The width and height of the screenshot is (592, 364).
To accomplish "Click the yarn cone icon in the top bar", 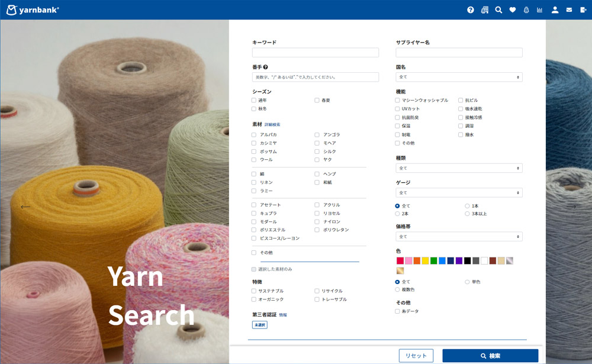I will [x=526, y=10].
